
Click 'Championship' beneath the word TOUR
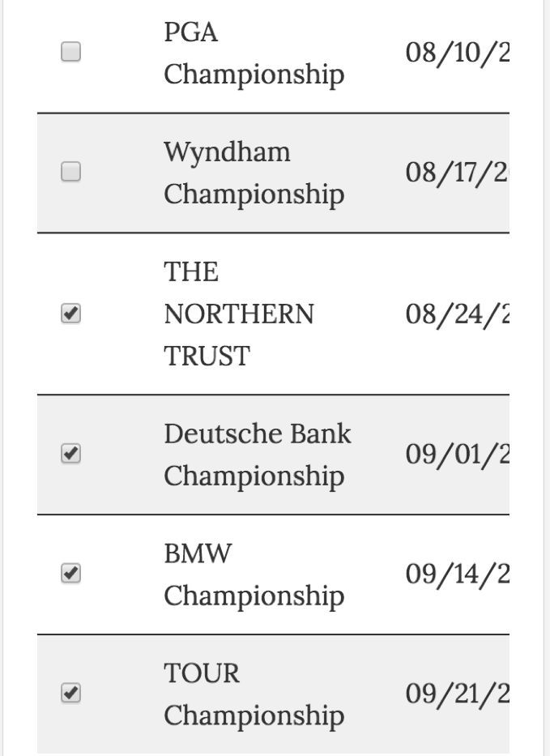(x=254, y=716)
